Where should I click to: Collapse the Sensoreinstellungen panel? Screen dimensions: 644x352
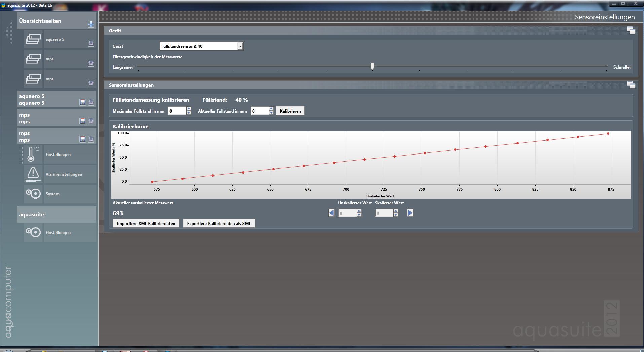click(631, 85)
